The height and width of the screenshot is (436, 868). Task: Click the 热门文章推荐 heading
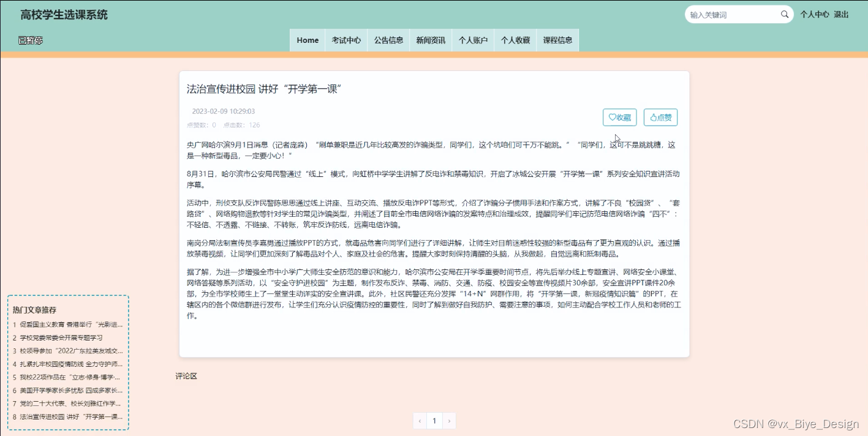point(34,310)
